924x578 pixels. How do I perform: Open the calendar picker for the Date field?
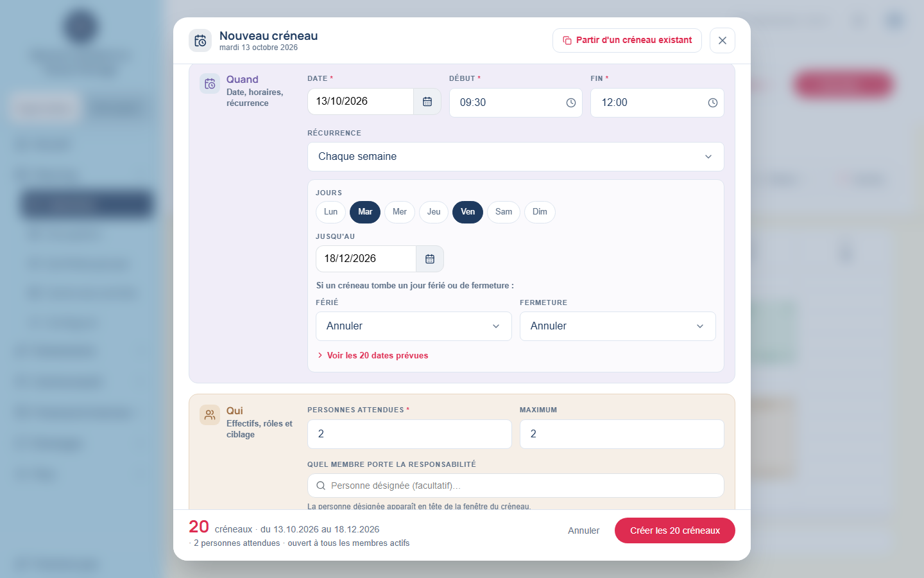(x=427, y=101)
